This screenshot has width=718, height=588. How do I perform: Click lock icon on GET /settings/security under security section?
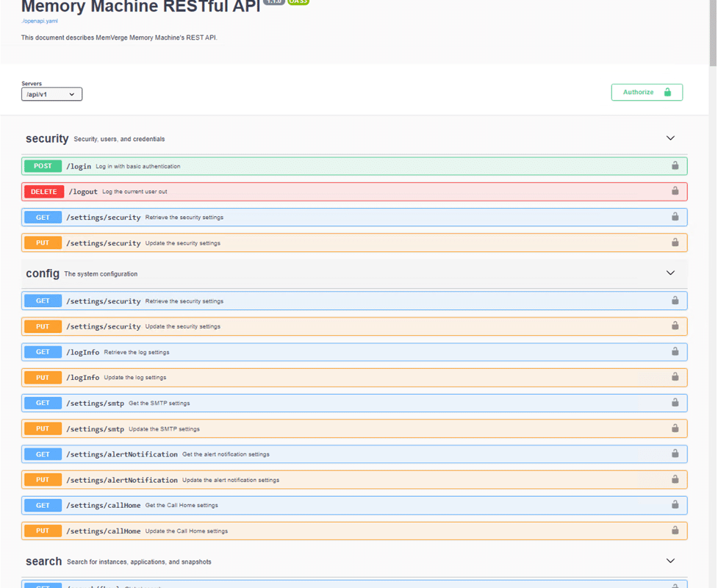coord(675,216)
